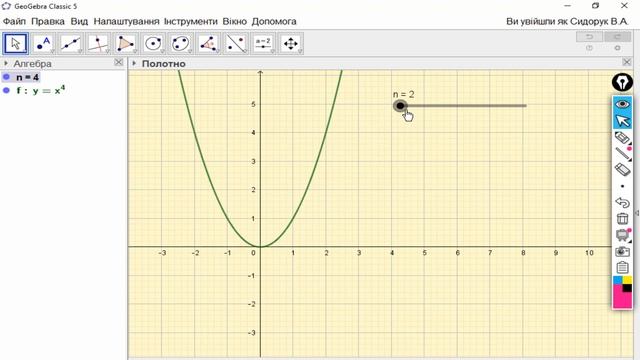640x360 pixels.
Task: Open the Вид menu
Action: (x=79, y=21)
